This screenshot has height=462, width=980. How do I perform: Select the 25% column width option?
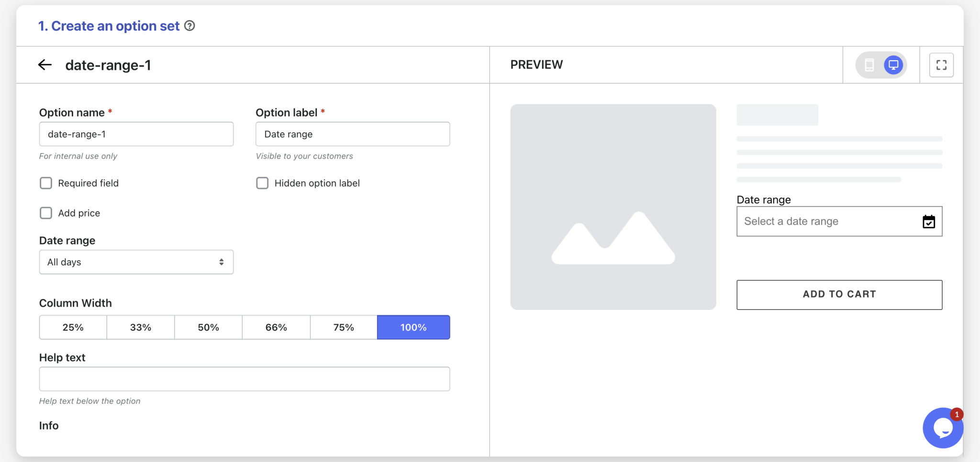(x=73, y=327)
